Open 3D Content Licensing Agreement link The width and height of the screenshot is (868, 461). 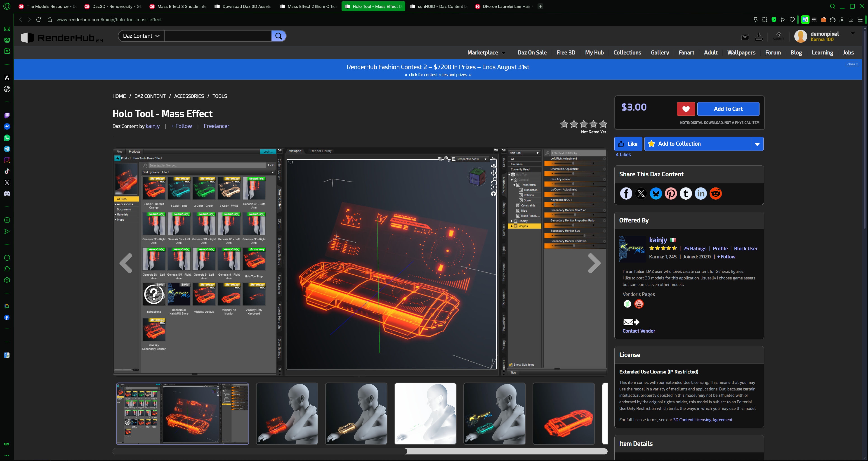pos(703,420)
